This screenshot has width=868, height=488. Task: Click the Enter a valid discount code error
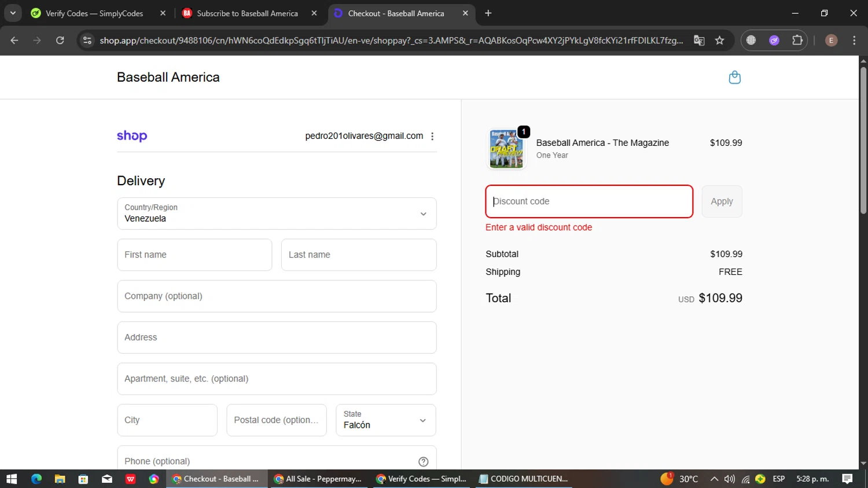point(539,228)
